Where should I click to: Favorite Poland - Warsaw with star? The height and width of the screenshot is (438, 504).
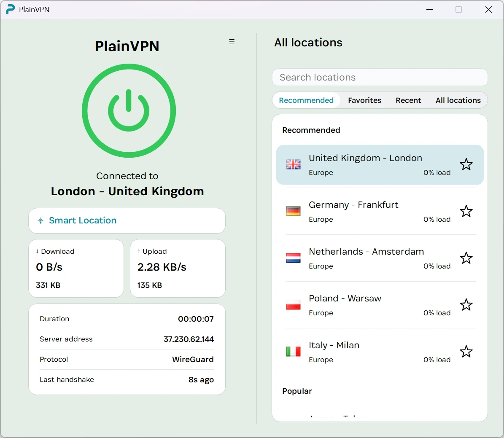(x=466, y=305)
